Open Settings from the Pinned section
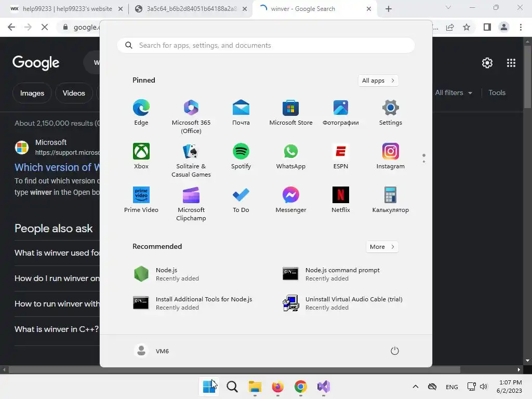Viewport: 532px width, 399px height. pyautogui.click(x=391, y=113)
